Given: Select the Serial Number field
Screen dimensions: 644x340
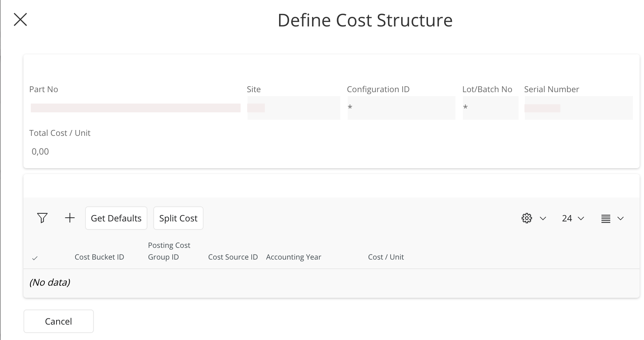Looking at the screenshot, I should coord(578,108).
